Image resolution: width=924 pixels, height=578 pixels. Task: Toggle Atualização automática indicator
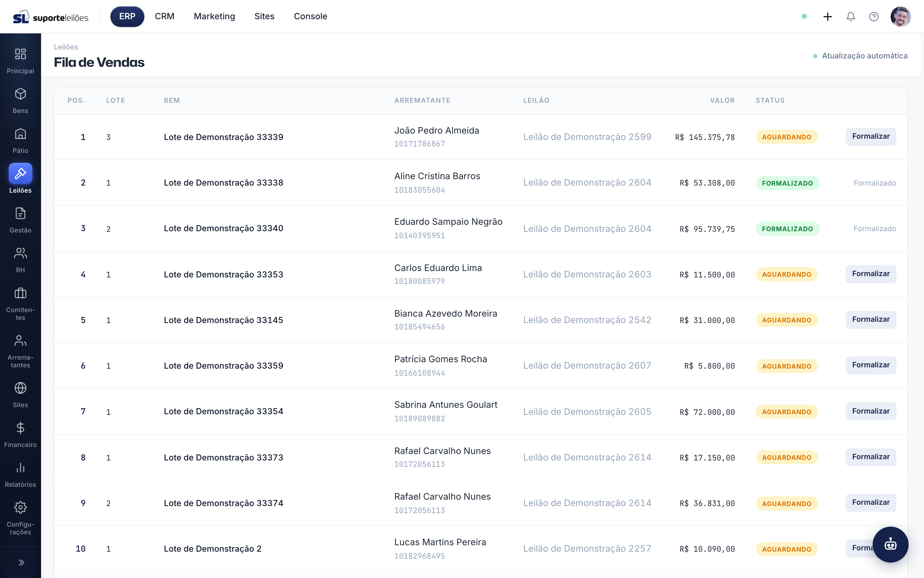pyautogui.click(x=860, y=56)
